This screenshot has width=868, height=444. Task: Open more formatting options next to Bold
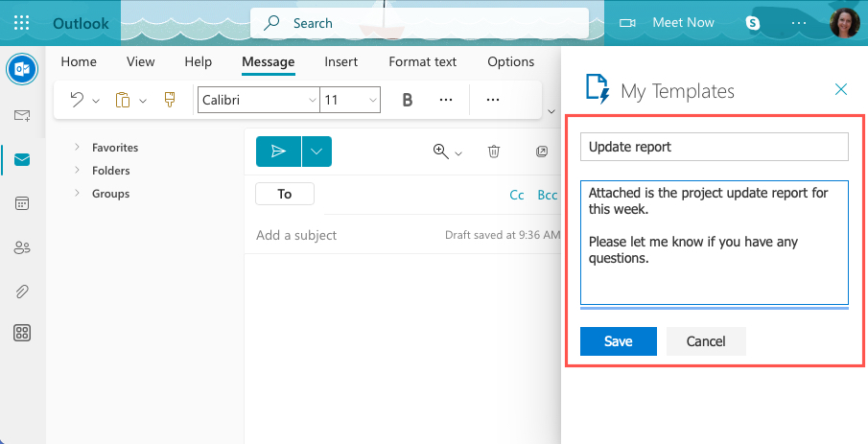click(x=446, y=100)
